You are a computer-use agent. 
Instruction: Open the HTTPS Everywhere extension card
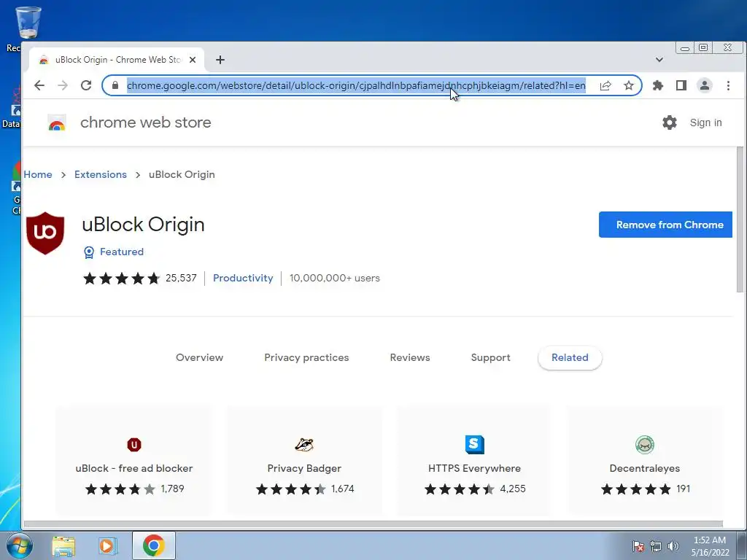474,461
